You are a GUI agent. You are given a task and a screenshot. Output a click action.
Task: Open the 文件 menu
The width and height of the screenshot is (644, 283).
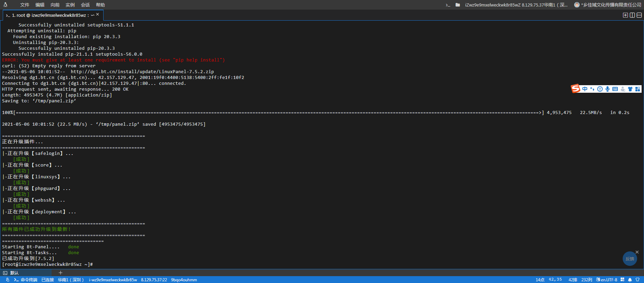25,5
